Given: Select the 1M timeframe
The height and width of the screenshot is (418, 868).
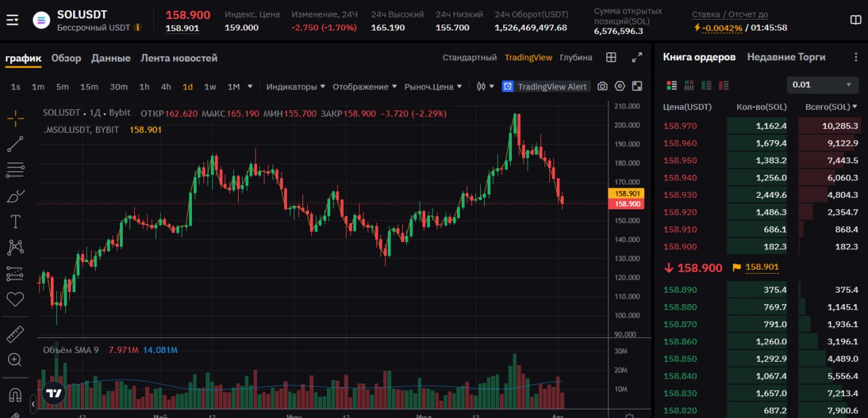Looking at the screenshot, I should (234, 87).
